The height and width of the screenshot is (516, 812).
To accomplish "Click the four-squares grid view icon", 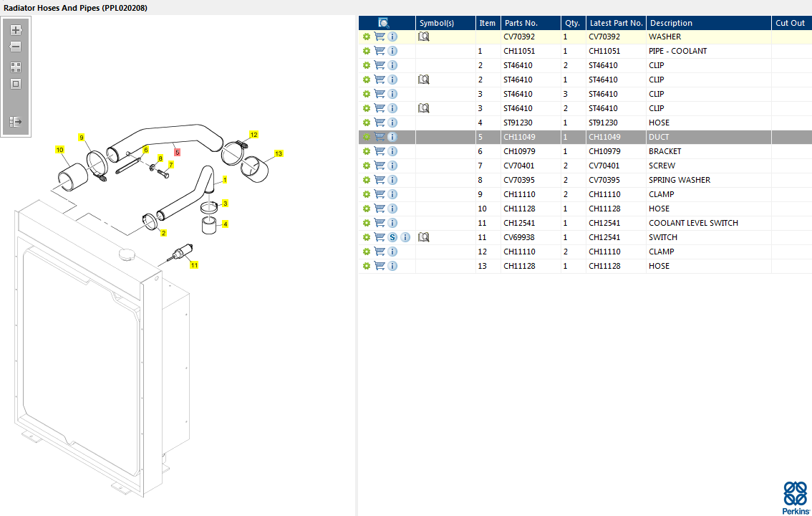I will point(16,67).
